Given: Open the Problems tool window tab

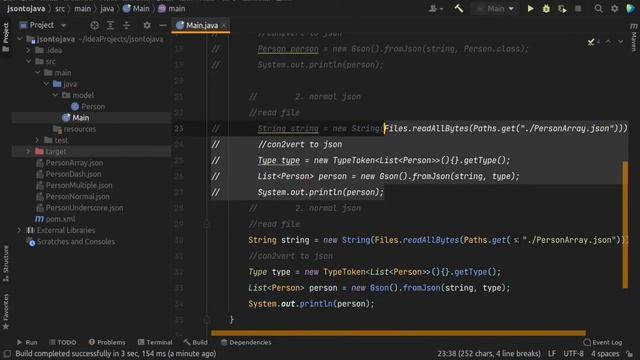Looking at the screenshot, I should pos(107,342).
